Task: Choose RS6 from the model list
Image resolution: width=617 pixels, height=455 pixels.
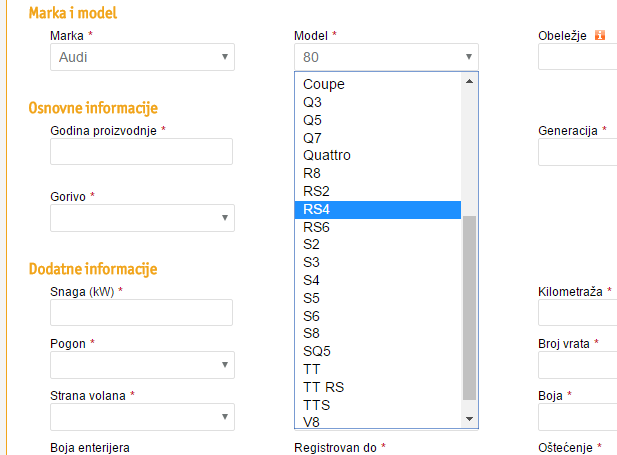Action: (378, 228)
